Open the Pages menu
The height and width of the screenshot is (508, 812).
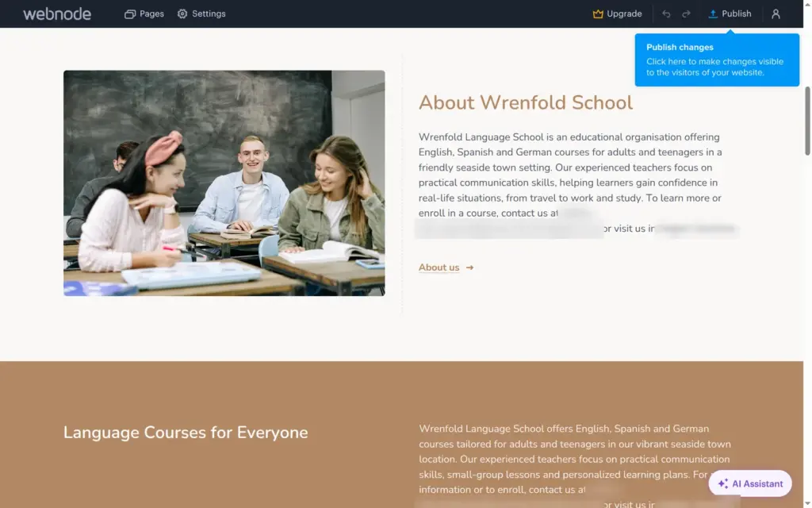[144, 14]
